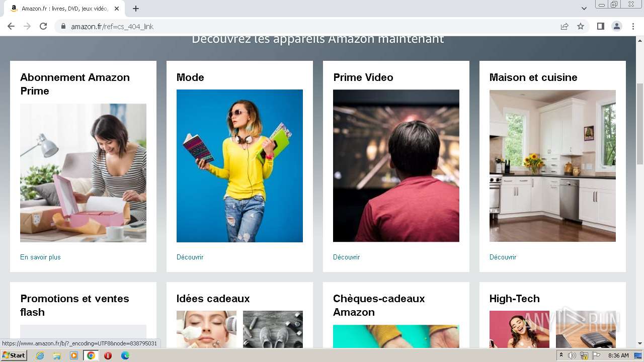Screen dimensions: 644x362
Task: Open File Explorer from the taskbar
Action: (57, 355)
